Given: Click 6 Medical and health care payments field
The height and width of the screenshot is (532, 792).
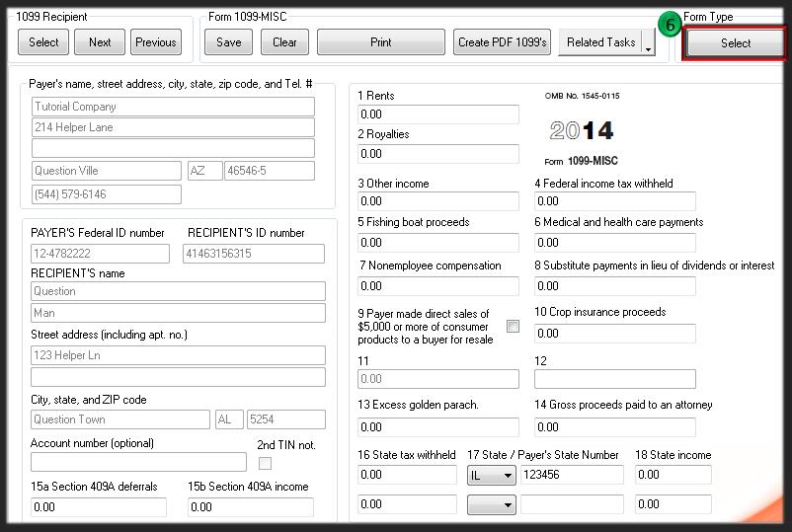Looking at the screenshot, I should coord(614,242).
